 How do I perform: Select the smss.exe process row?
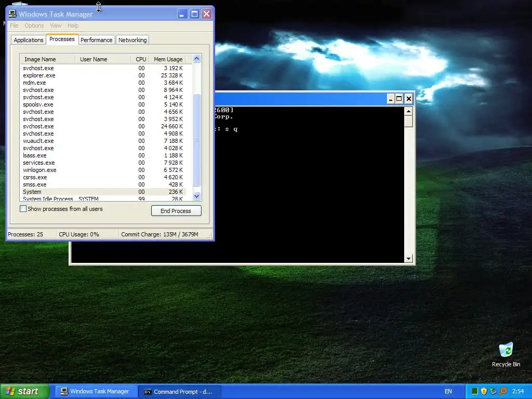click(103, 184)
